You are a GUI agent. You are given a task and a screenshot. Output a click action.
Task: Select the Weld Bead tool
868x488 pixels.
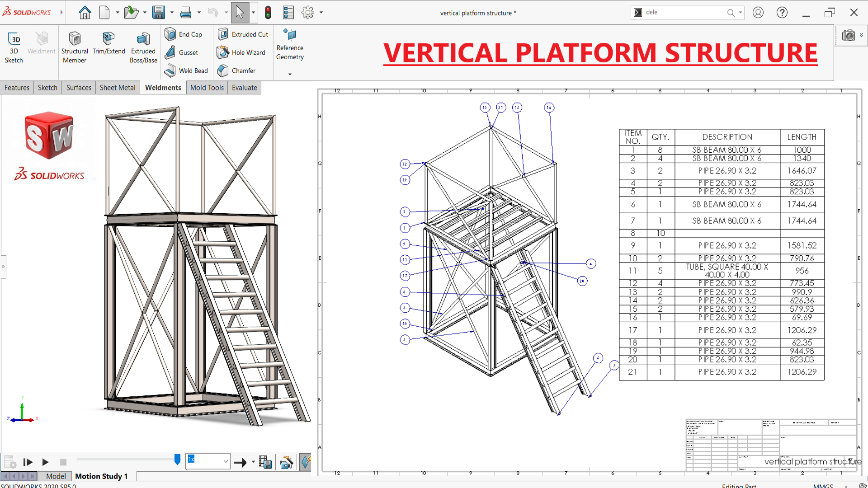(x=186, y=70)
